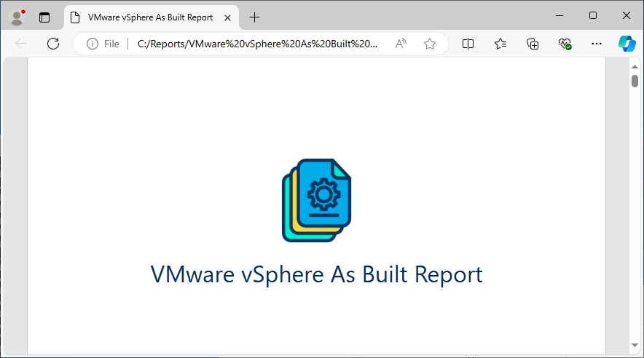
Task: Refresh the page
Action: pyautogui.click(x=53, y=44)
